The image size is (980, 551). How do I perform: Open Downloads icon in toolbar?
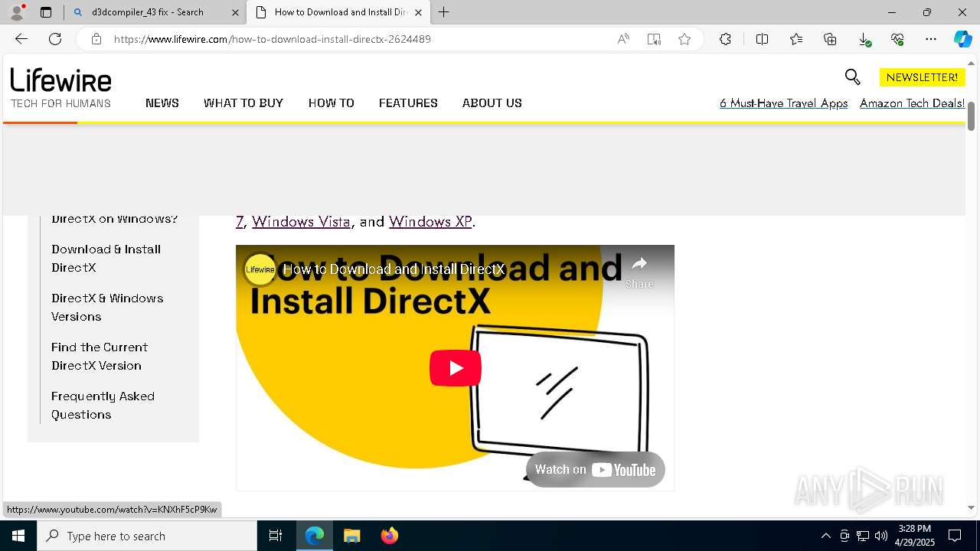[x=864, y=39]
